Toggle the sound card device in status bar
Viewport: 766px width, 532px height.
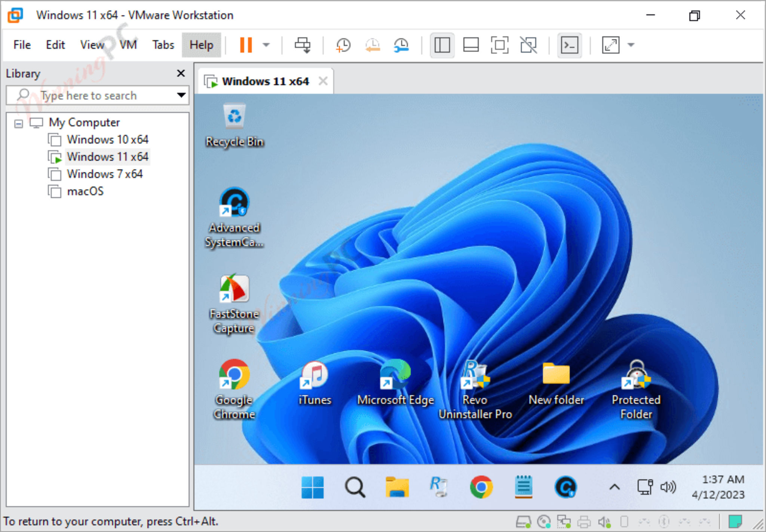click(604, 522)
